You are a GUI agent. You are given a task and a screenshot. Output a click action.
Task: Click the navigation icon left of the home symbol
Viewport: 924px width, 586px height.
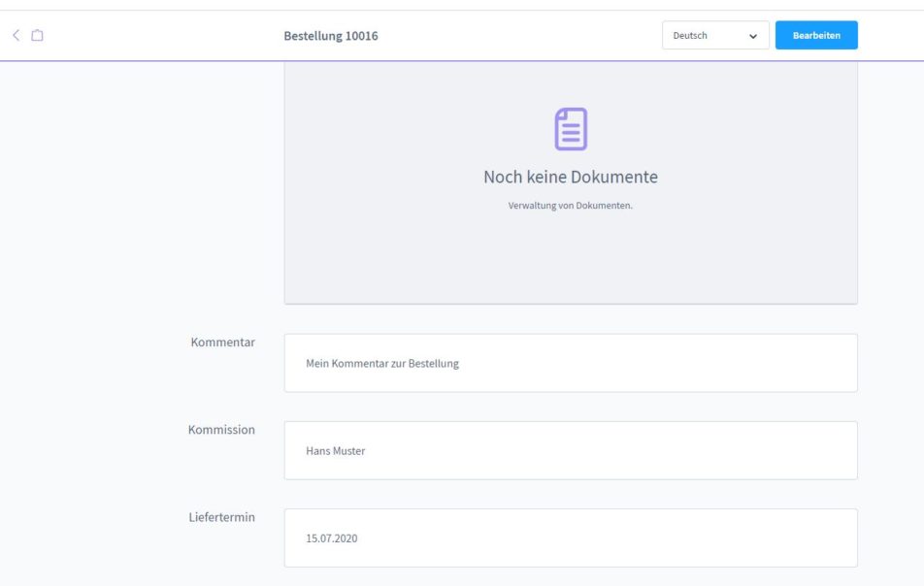pyautogui.click(x=15, y=34)
